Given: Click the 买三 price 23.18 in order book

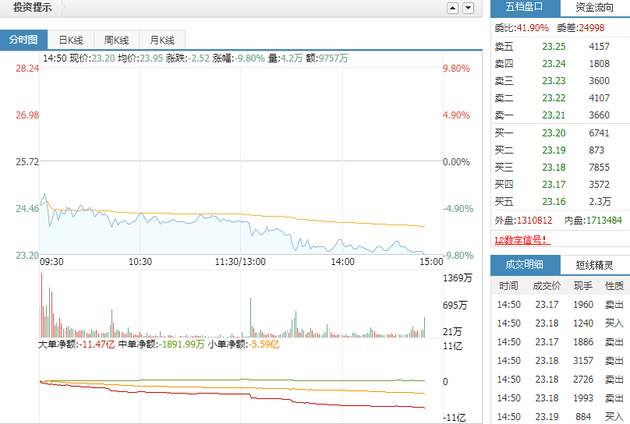Looking at the screenshot, I should coord(554,167).
